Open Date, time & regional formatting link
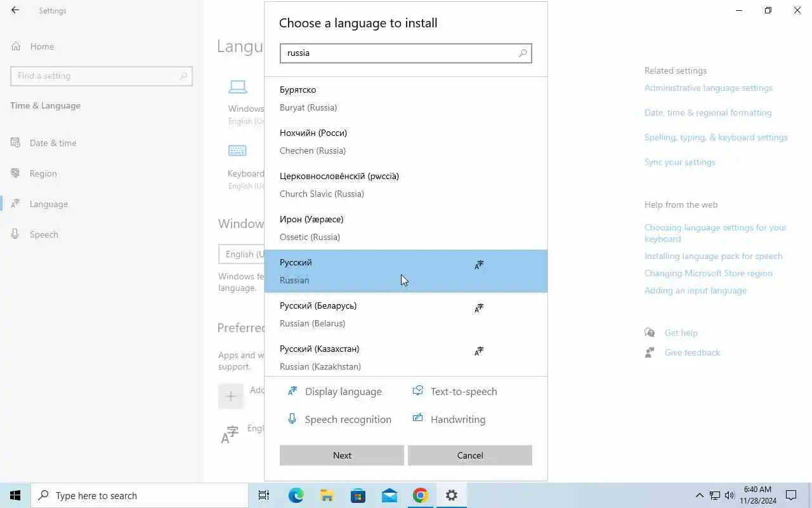Image resolution: width=812 pixels, height=508 pixels. 708,112
